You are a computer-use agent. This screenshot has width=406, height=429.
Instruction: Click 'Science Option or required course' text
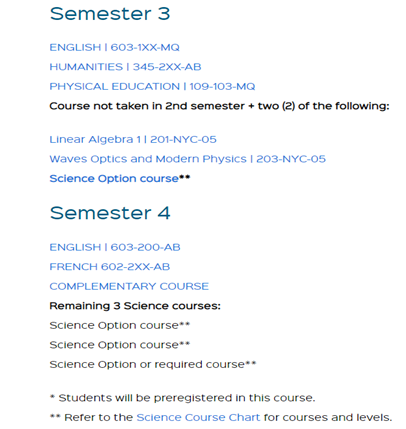(x=153, y=365)
